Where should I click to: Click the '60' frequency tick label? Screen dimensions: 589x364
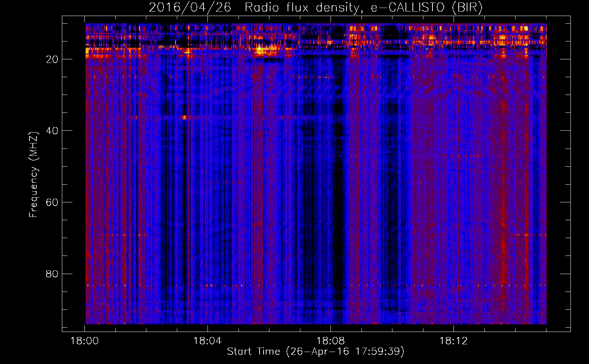click(52, 202)
